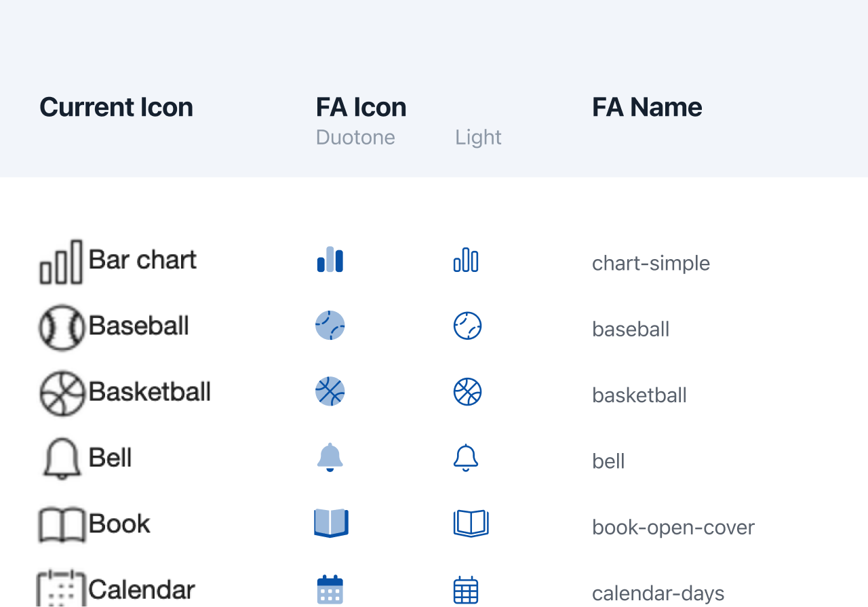868x607 pixels.
Task: Click the chart-simple name text
Action: 651,263
